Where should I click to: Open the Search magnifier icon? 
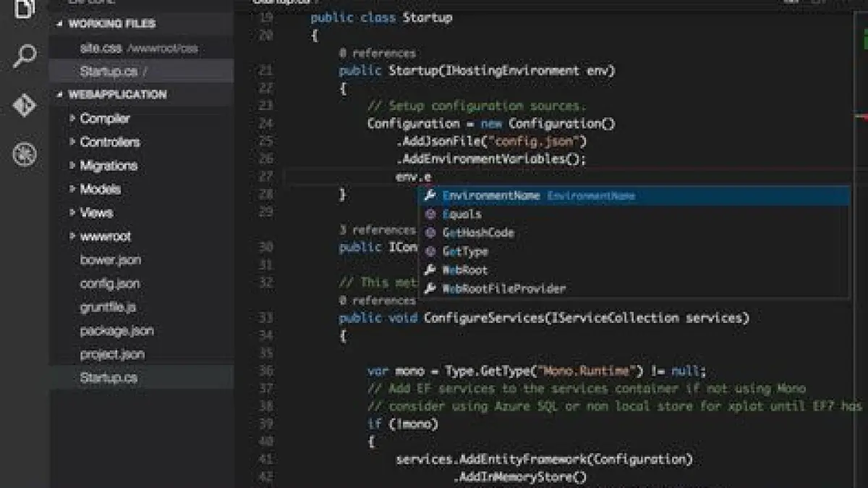coord(25,56)
